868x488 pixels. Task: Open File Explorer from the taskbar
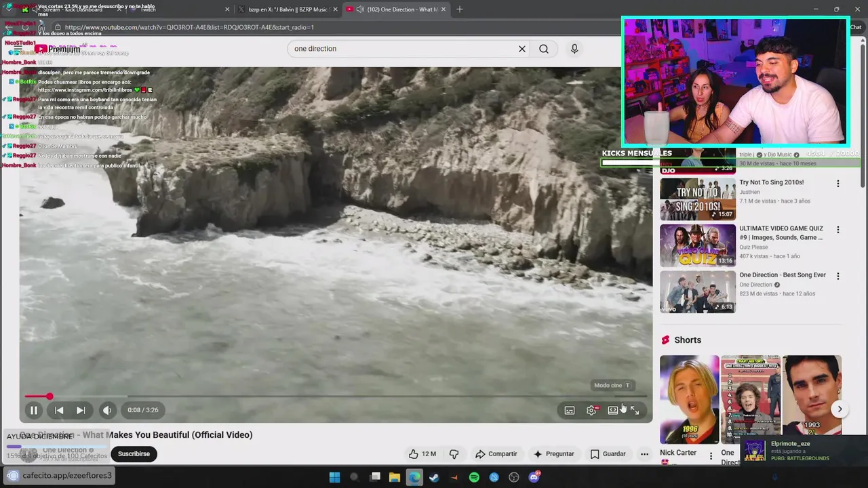(395, 477)
